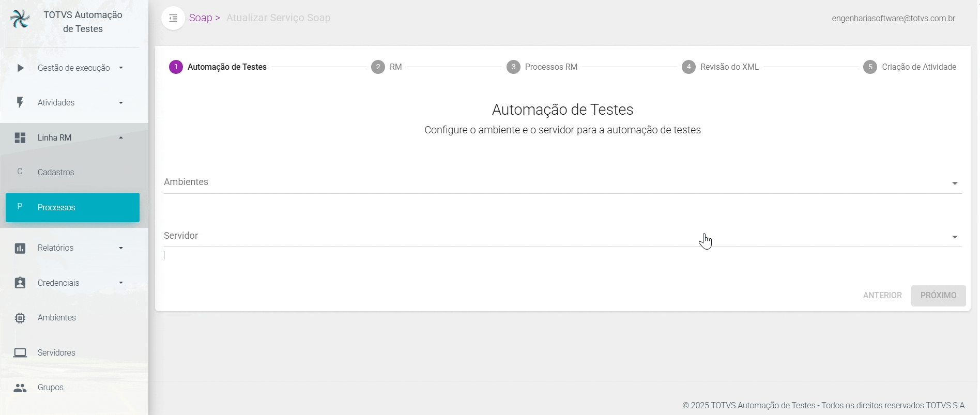The width and height of the screenshot is (980, 415).
Task: Click the letter P icon beside Processos
Action: 20,207
